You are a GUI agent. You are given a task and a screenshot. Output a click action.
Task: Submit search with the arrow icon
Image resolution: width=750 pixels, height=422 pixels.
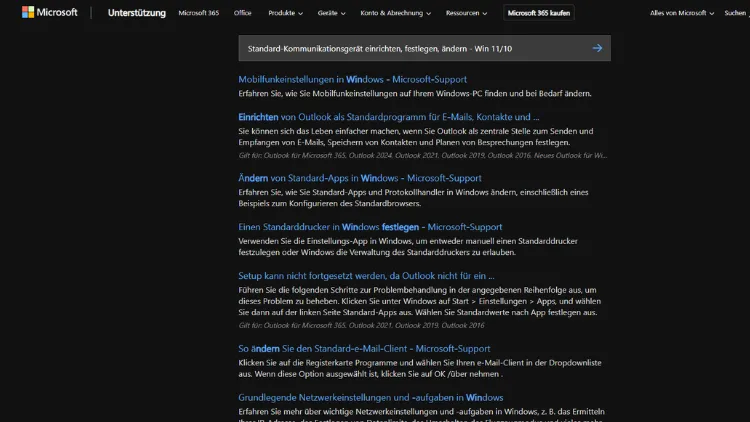(x=597, y=48)
